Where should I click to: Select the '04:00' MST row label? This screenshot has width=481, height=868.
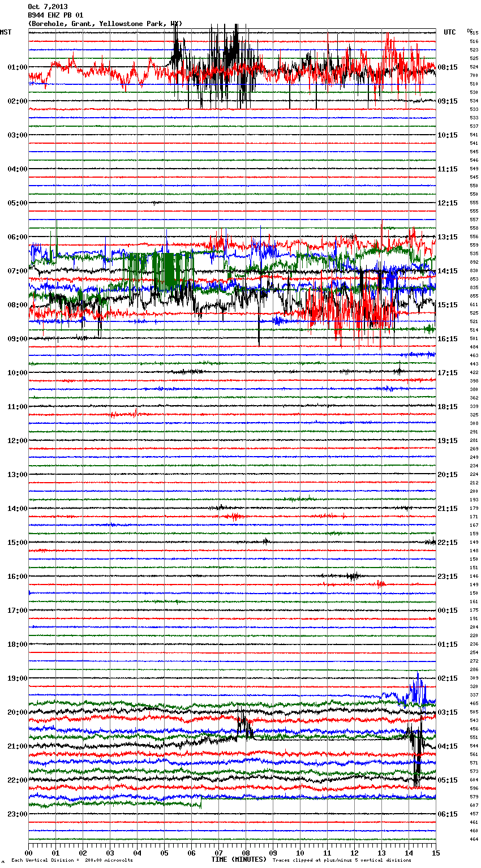[x=17, y=169]
